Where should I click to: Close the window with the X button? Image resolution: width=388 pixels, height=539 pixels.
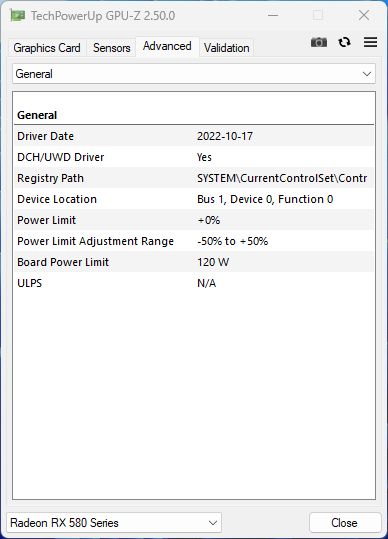click(364, 15)
